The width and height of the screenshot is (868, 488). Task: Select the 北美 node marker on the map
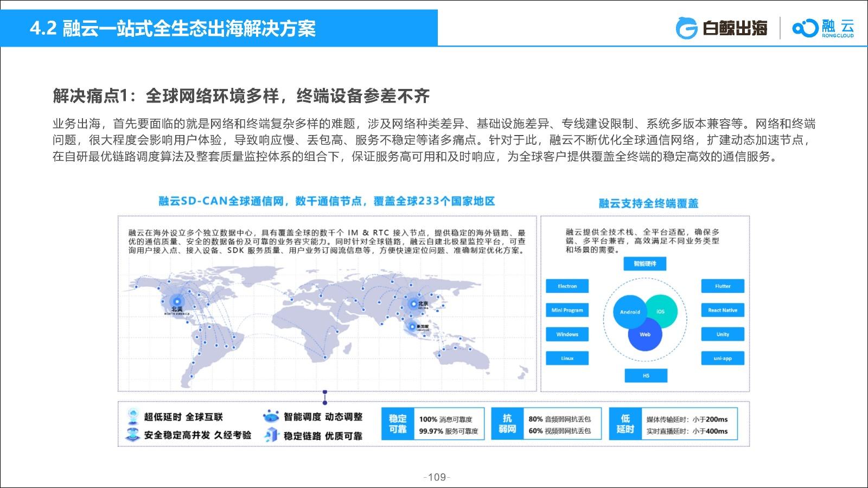177,301
